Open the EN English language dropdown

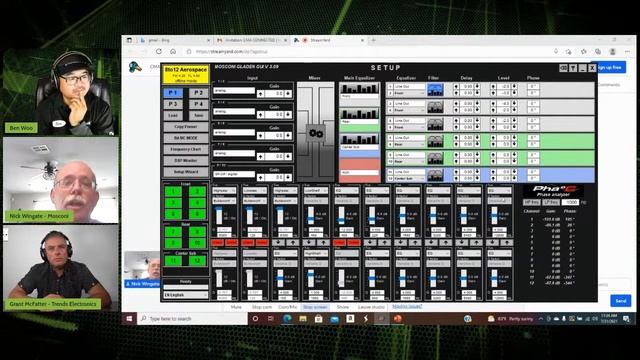click(x=186, y=295)
